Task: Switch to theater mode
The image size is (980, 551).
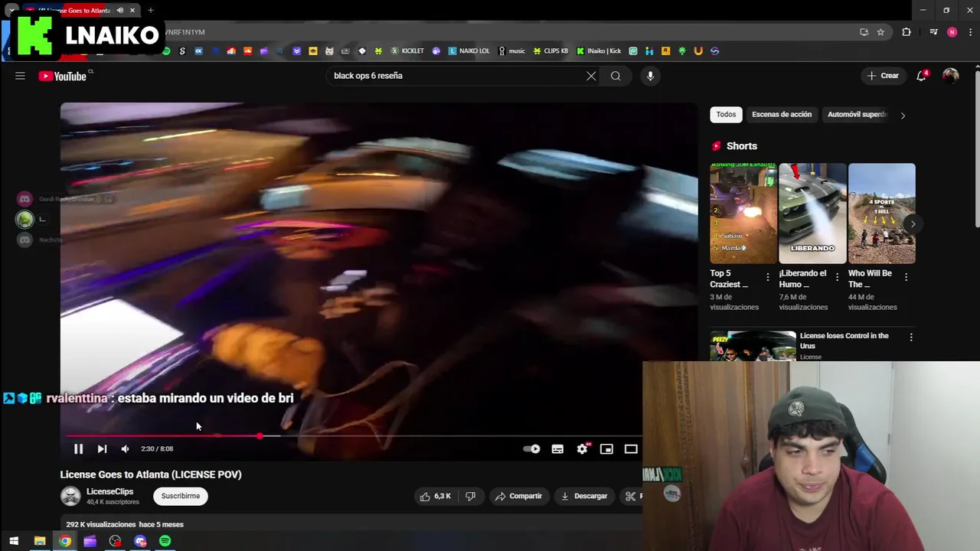Action: tap(631, 448)
